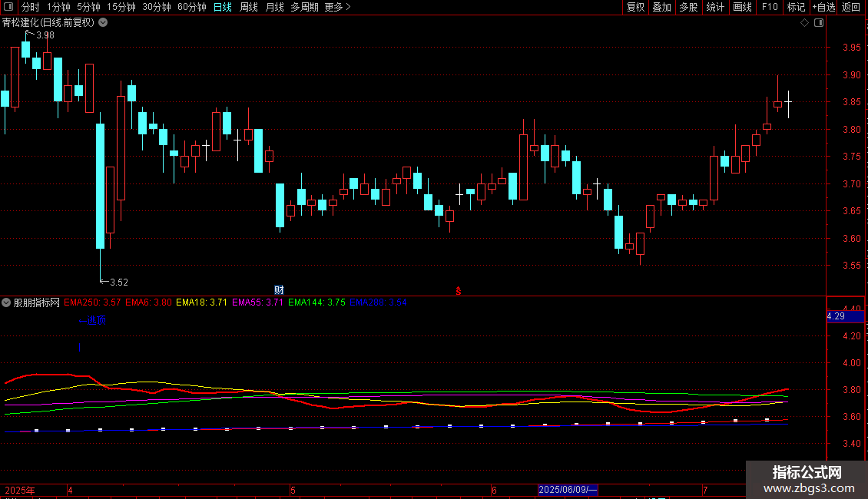The height and width of the screenshot is (499, 868).
Task: Click the 股朋指标网 indicator name
Action: coord(37,302)
